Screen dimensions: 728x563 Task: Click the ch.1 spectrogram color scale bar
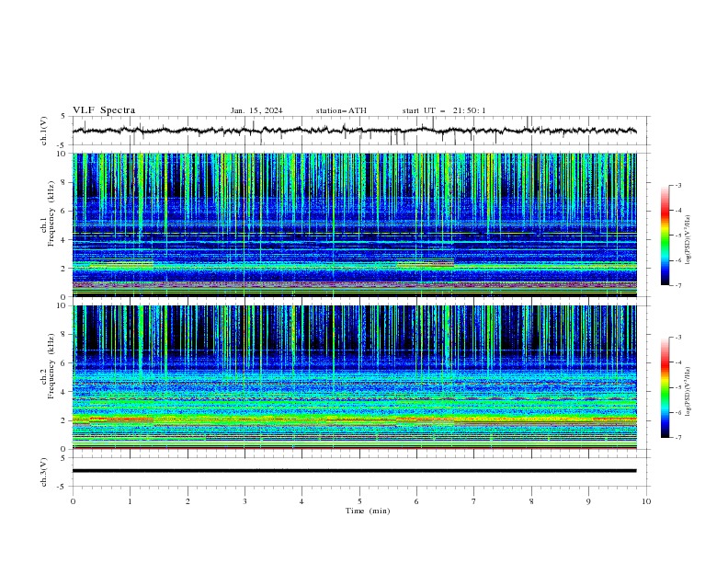(x=665, y=236)
